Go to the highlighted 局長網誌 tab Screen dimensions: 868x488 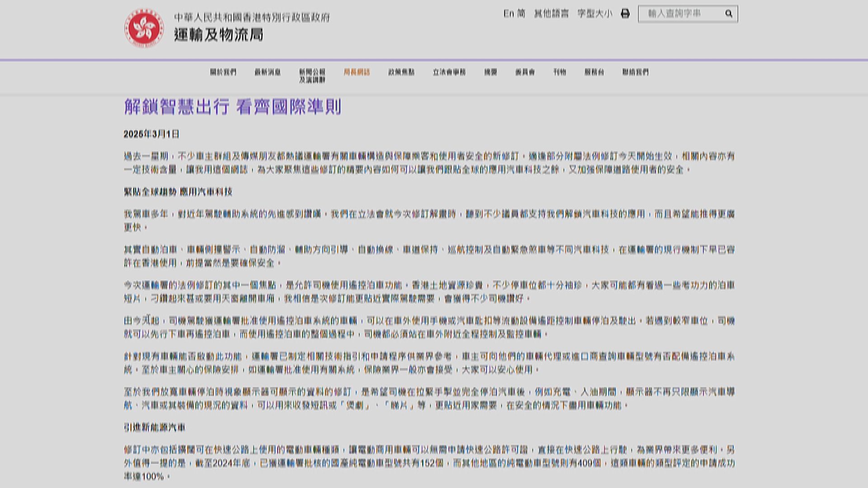(x=357, y=71)
